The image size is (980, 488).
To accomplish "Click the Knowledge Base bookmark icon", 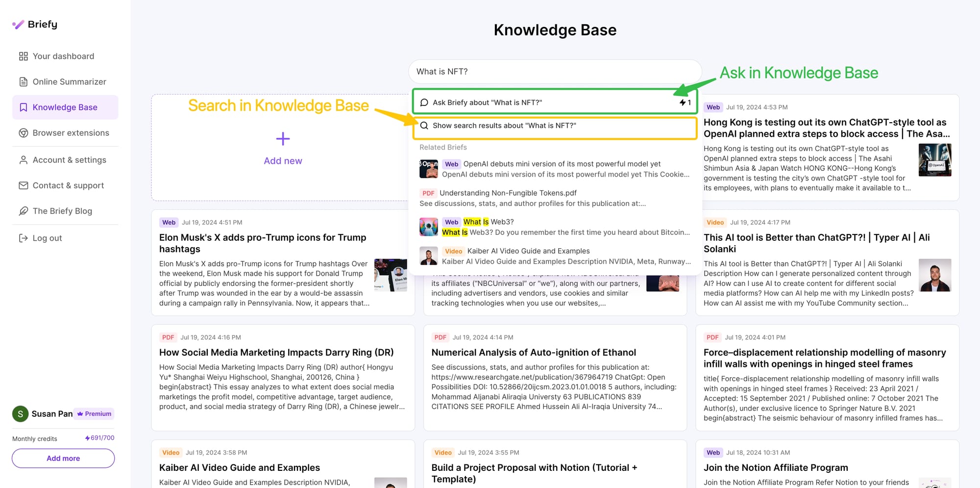I will (x=23, y=107).
